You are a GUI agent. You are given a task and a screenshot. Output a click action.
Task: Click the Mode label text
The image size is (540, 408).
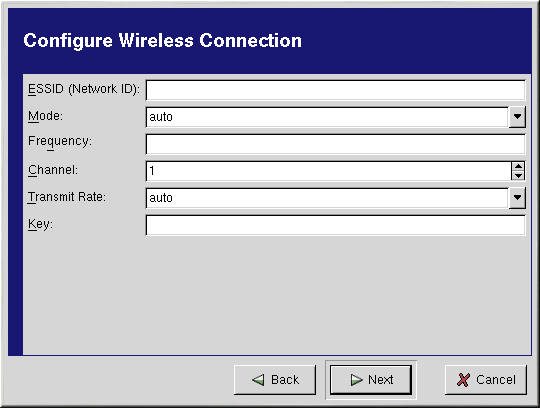coord(45,116)
